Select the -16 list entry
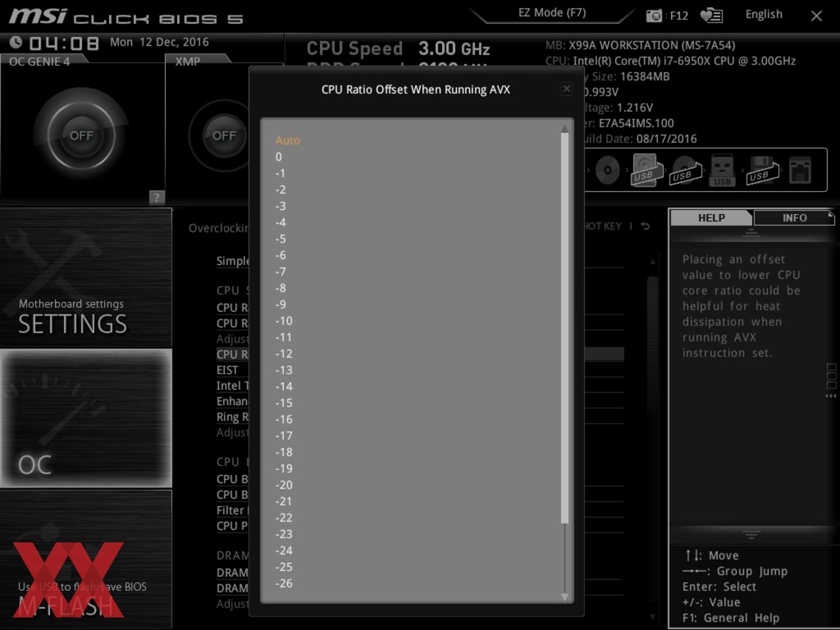The width and height of the screenshot is (840, 630). point(283,419)
